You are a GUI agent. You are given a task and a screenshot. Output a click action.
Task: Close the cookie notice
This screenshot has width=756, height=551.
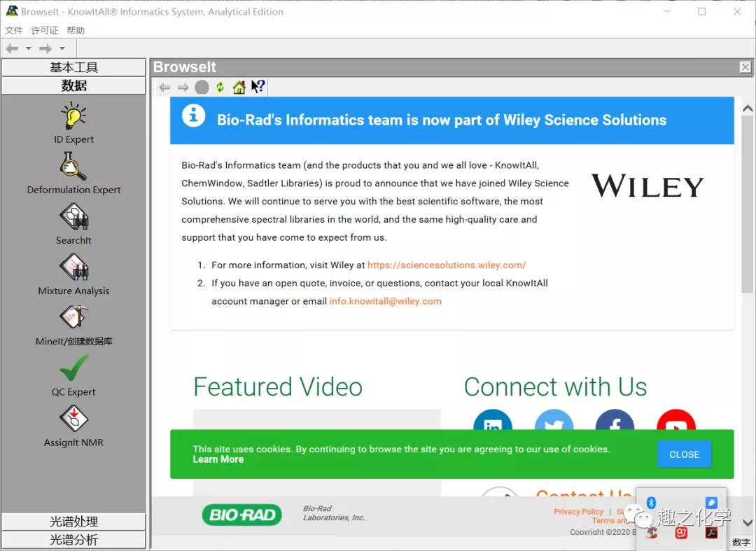click(x=684, y=454)
